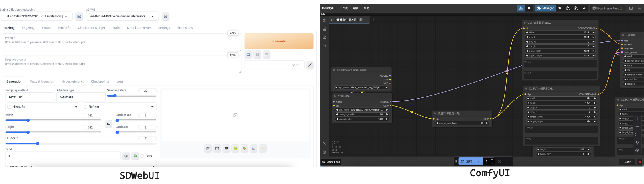Reuse last seed with recycle icon
The height and width of the screenshot is (184, 644).
click(x=135, y=156)
